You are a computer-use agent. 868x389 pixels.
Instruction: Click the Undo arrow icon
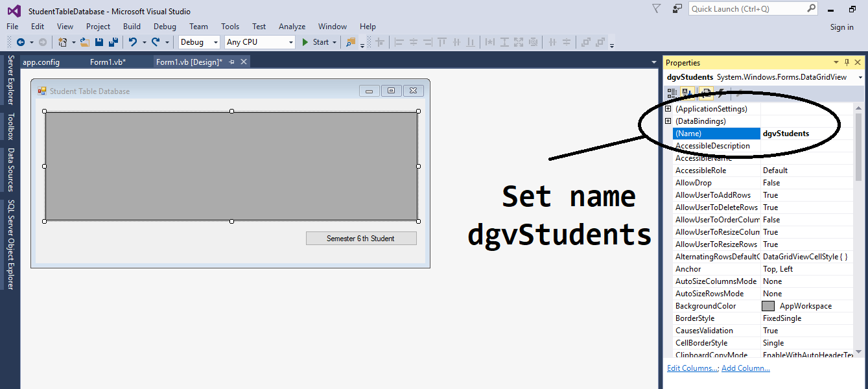click(133, 42)
